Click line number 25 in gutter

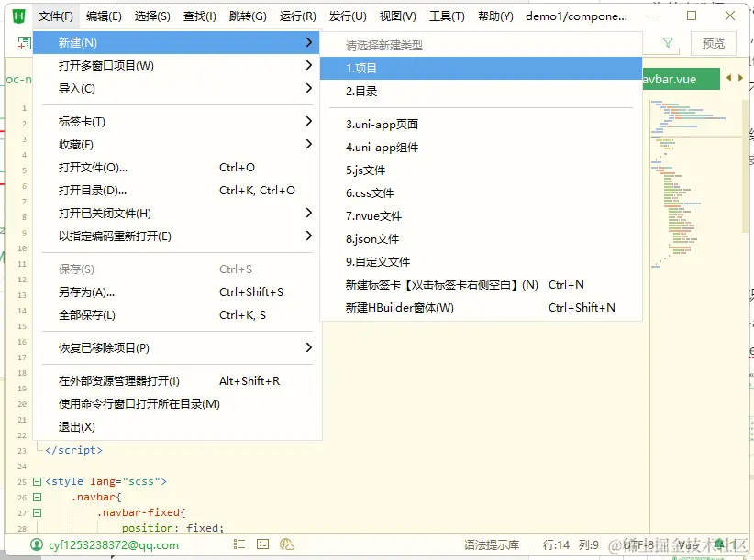22,482
